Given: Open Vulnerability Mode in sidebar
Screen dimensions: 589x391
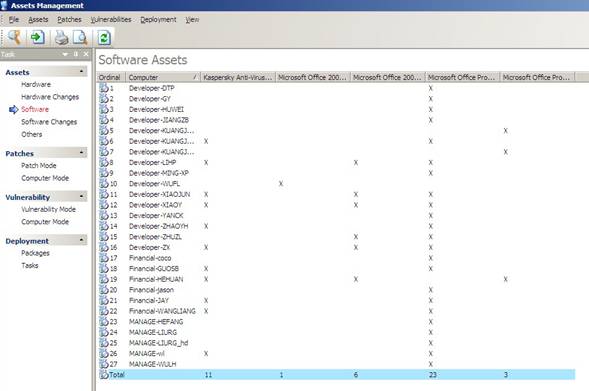Looking at the screenshot, I should 48,209.
